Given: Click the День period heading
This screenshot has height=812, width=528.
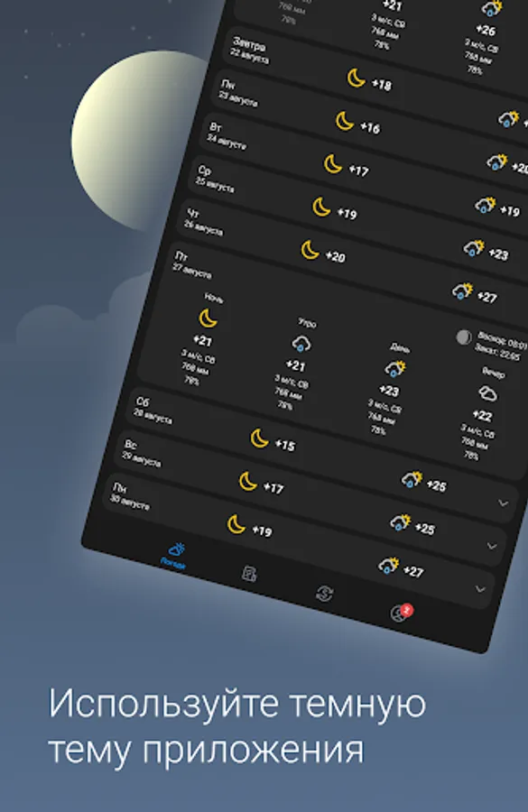Looking at the screenshot, I should pos(400,348).
